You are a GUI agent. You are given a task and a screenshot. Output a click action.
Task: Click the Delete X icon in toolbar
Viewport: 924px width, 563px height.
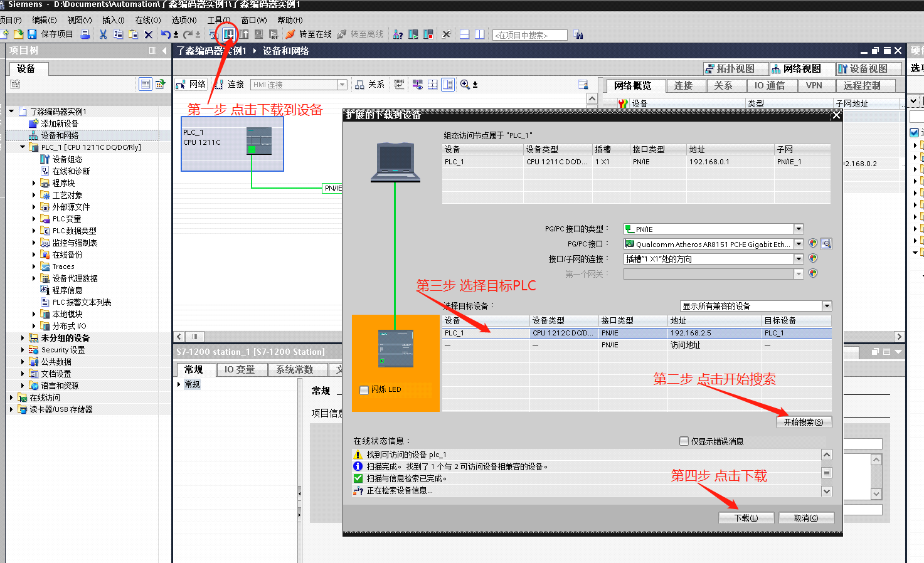pos(149,34)
